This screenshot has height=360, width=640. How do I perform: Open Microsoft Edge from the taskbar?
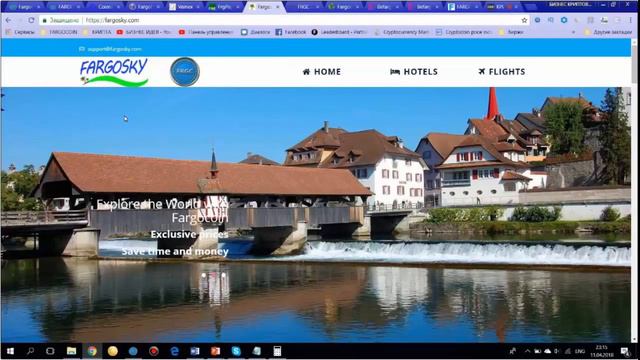(174, 351)
